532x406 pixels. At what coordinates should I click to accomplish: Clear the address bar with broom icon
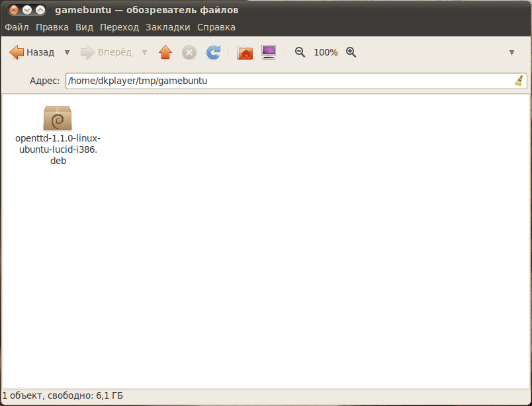tap(519, 81)
